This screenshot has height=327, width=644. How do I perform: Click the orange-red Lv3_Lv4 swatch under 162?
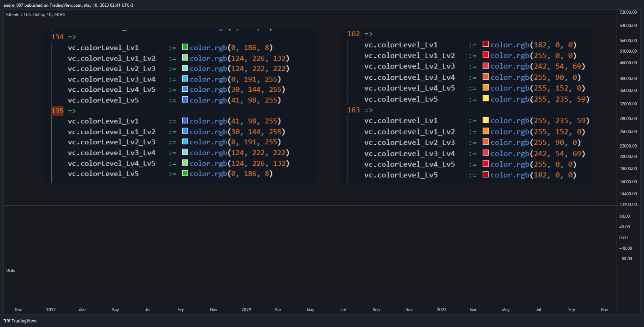pyautogui.click(x=486, y=77)
